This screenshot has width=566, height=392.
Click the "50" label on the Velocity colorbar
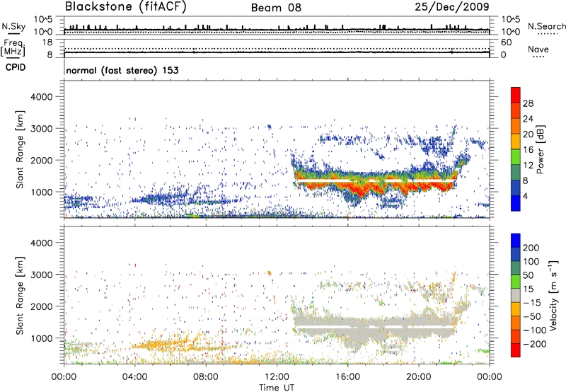coord(528,275)
